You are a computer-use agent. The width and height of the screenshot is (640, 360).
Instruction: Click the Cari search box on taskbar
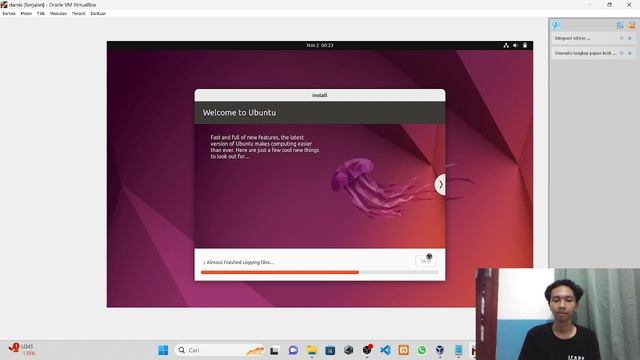click(x=220, y=350)
